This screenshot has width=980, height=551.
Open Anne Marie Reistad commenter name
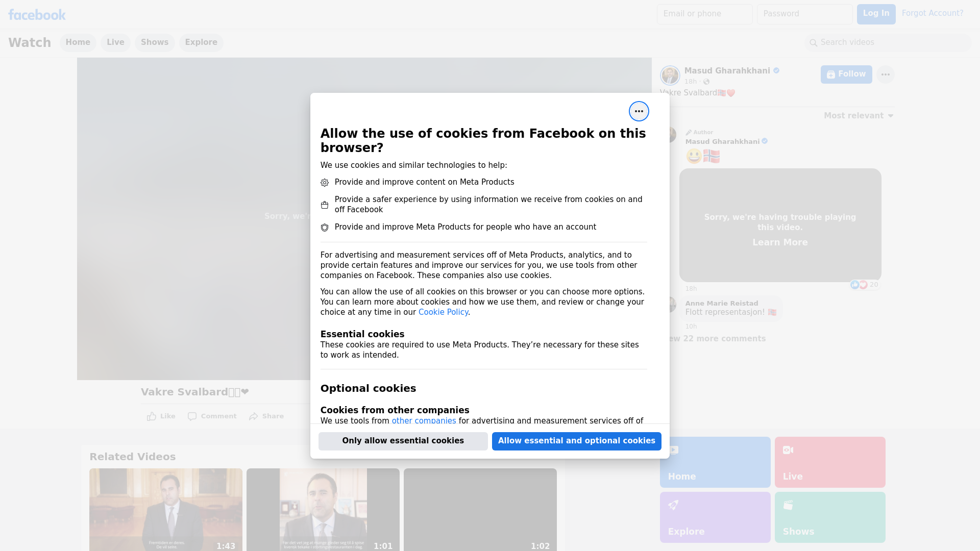pyautogui.click(x=721, y=303)
